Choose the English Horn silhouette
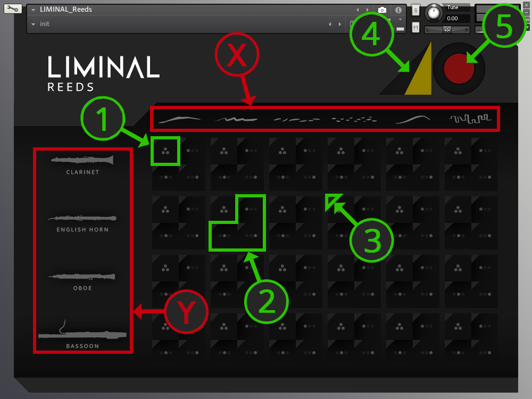The height and width of the screenshot is (399, 532). [x=82, y=218]
